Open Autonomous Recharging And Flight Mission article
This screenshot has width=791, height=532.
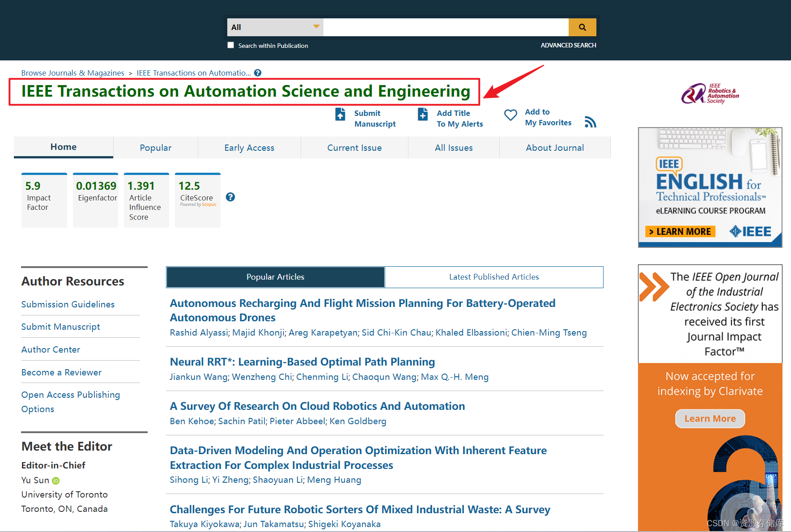362,310
